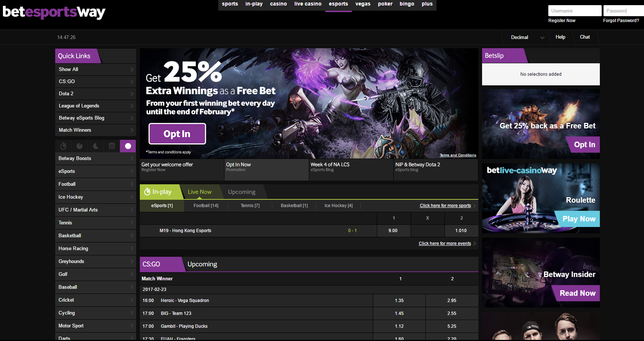The width and height of the screenshot is (644, 341).
Task: Select odds 2.95 for Vega Squadron
Action: tap(452, 301)
